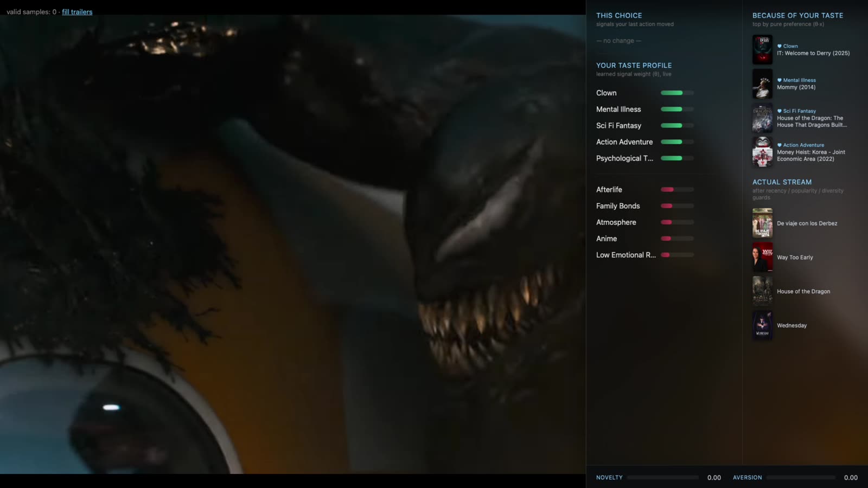Image resolution: width=868 pixels, height=488 pixels.
Task: Click the Anime aversion bar
Action: 677,239
